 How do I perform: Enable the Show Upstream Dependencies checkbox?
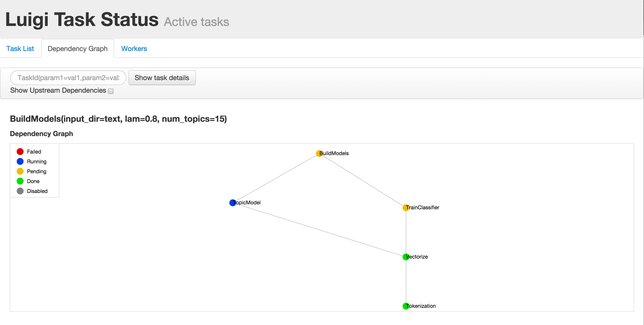(x=111, y=91)
